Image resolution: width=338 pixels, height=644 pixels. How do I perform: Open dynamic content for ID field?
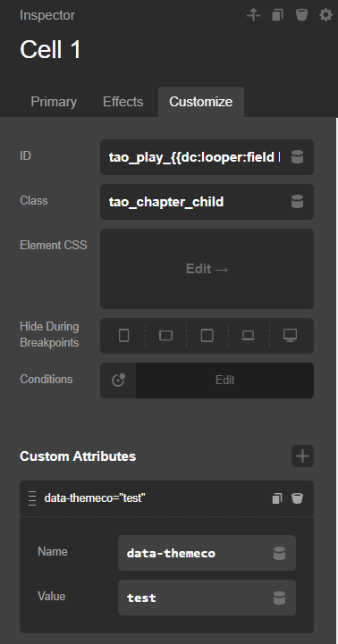tap(297, 157)
